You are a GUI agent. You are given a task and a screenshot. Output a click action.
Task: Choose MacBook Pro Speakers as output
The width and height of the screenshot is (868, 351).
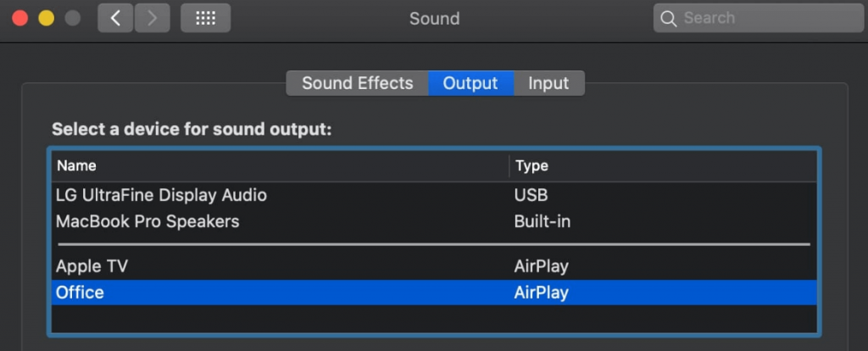(x=147, y=221)
